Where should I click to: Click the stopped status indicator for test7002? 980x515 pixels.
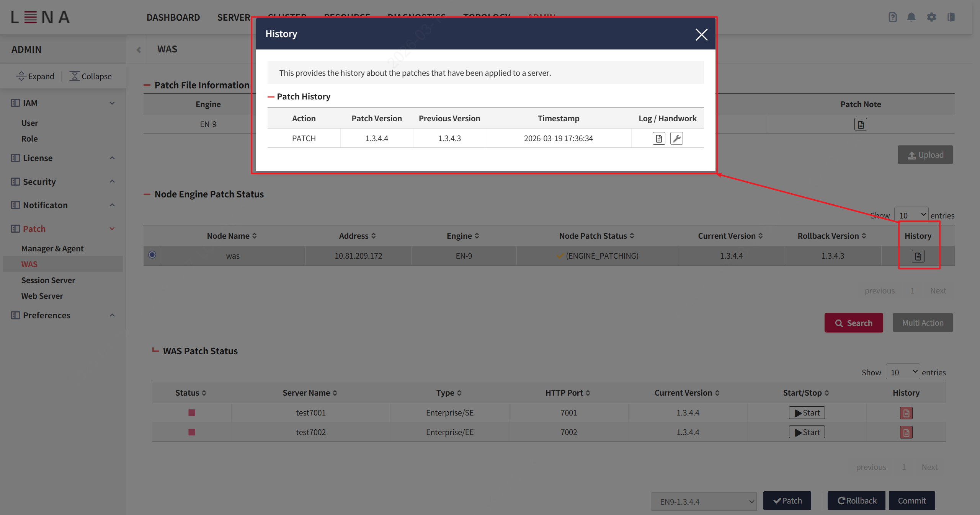(192, 432)
